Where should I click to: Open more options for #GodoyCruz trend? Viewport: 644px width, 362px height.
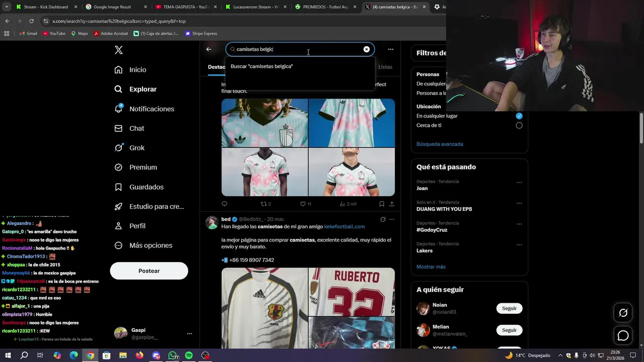pyautogui.click(x=519, y=224)
